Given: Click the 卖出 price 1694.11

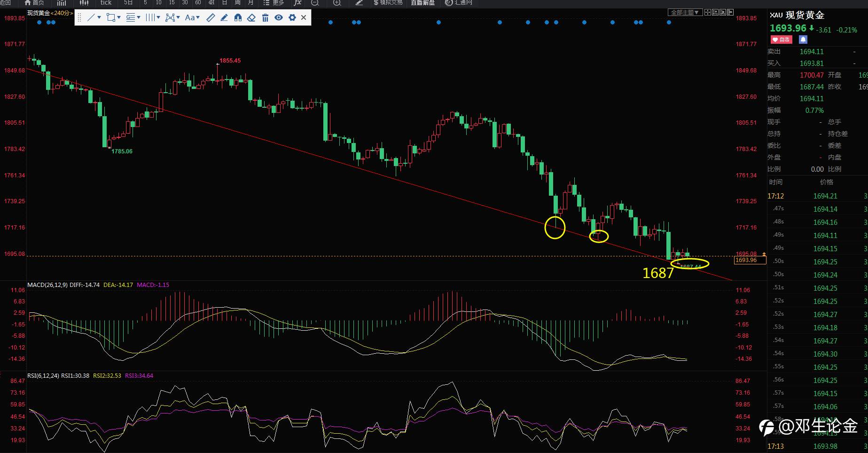Looking at the screenshot, I should pyautogui.click(x=812, y=52).
